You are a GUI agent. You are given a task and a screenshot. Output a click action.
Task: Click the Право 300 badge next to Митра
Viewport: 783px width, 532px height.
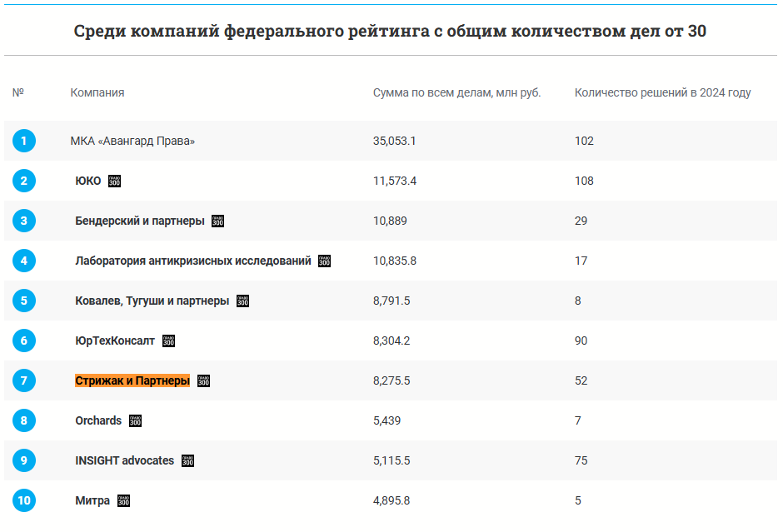point(124,500)
